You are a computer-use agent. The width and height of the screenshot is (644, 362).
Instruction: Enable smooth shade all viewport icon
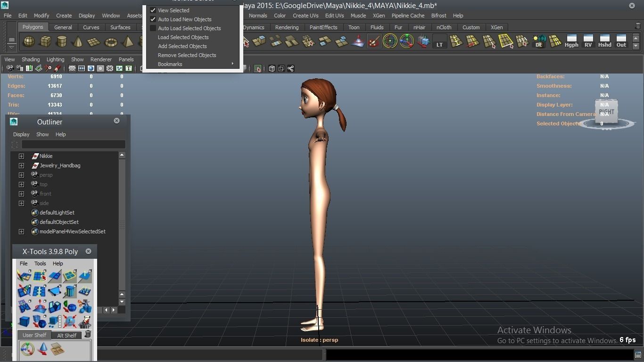click(91, 69)
